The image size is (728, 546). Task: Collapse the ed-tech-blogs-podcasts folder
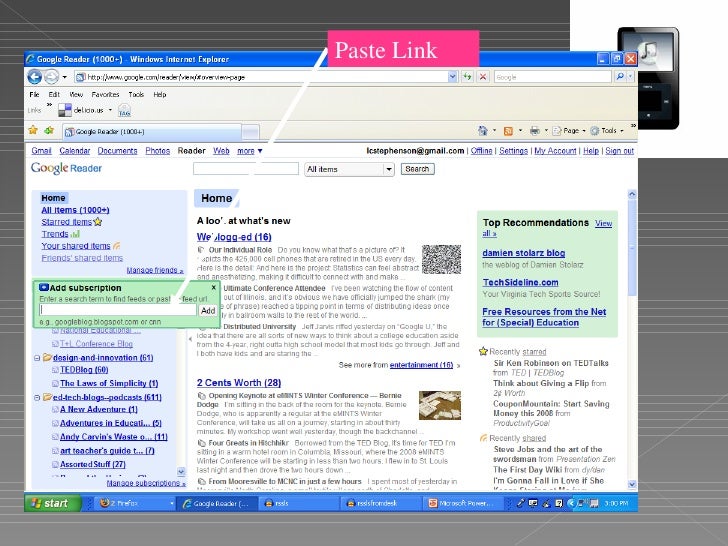[x=37, y=397]
